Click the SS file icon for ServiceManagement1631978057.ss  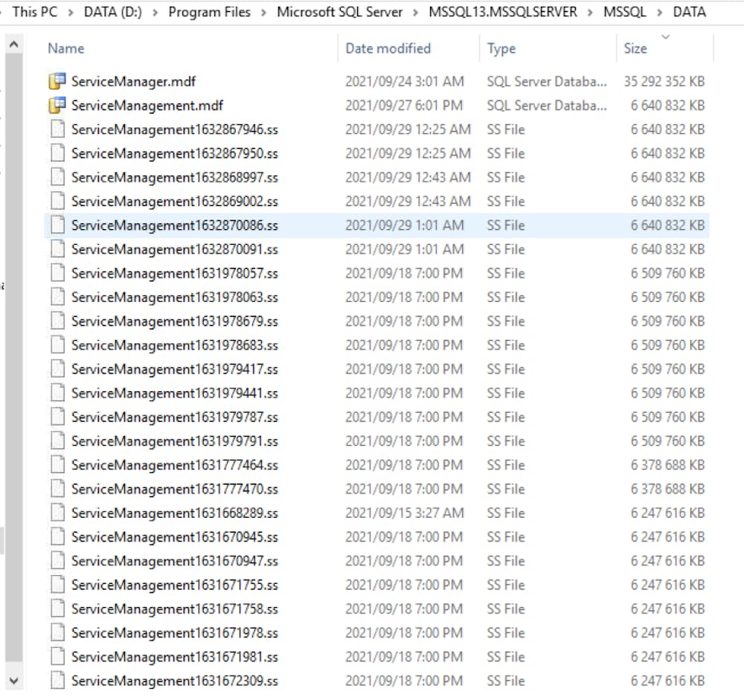point(57,273)
